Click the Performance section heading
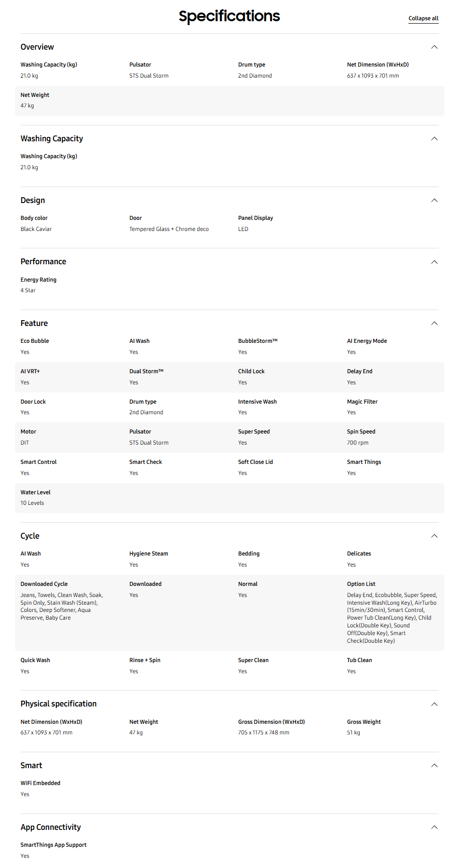Image resolution: width=459 pixels, height=868 pixels. pyautogui.click(x=43, y=262)
